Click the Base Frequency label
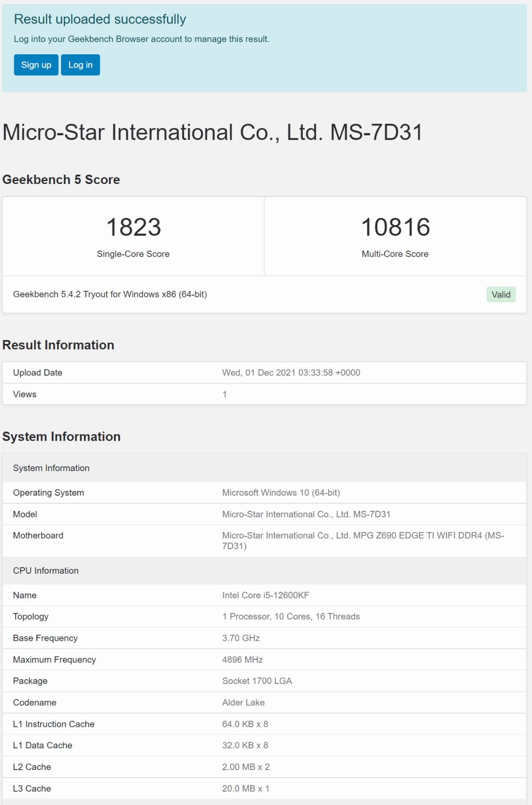 coord(45,638)
